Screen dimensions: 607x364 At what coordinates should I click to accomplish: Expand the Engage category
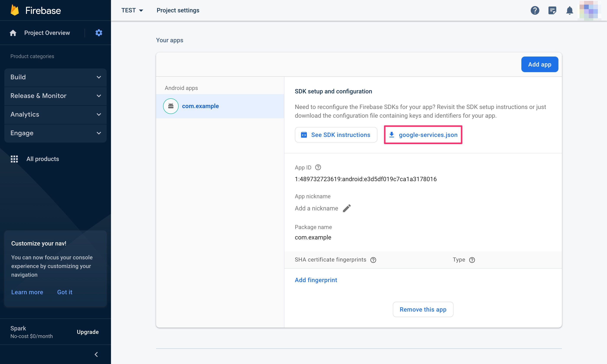[55, 133]
